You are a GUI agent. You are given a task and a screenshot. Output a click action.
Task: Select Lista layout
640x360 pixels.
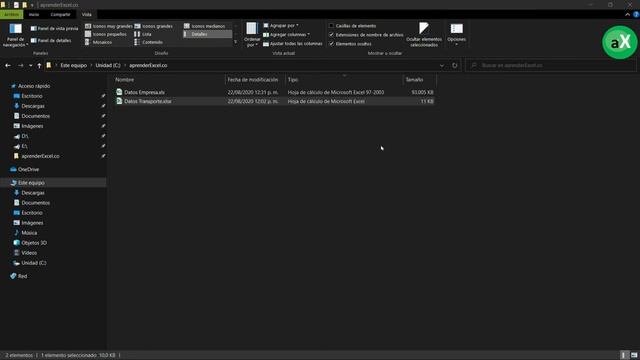tap(143, 34)
